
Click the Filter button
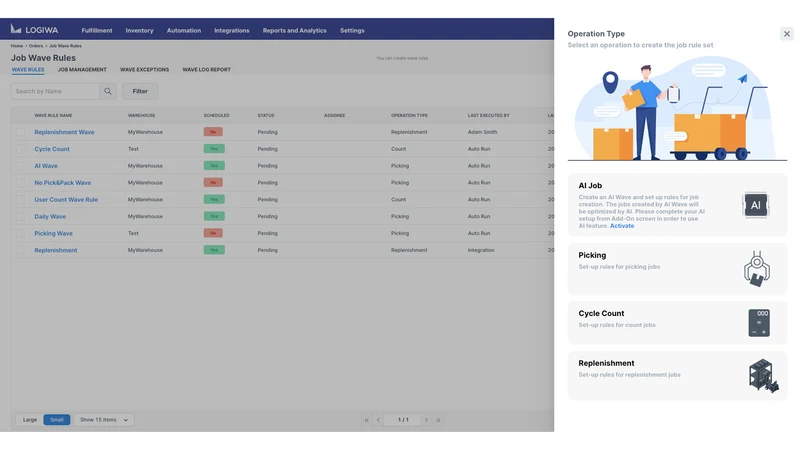(x=140, y=91)
